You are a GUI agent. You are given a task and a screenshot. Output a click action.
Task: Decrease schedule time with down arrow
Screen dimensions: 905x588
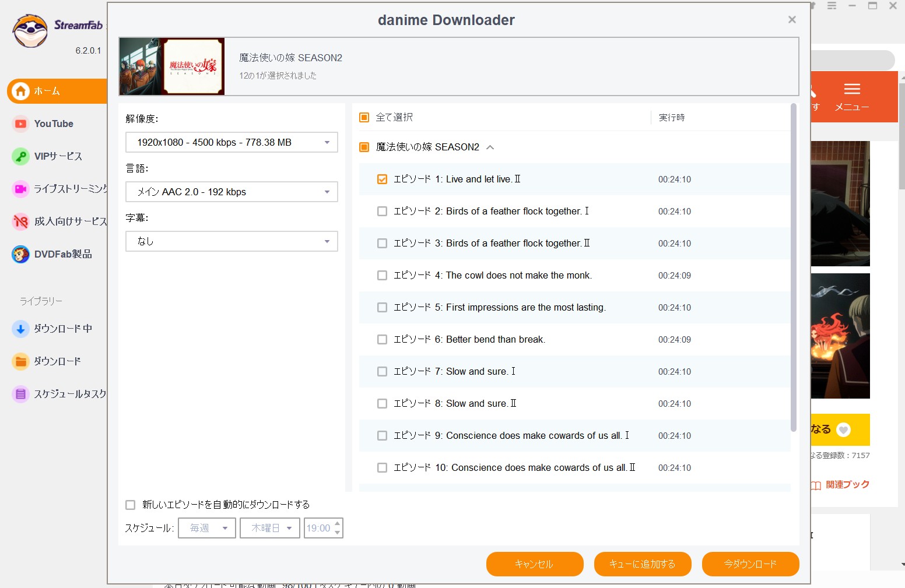point(337,533)
